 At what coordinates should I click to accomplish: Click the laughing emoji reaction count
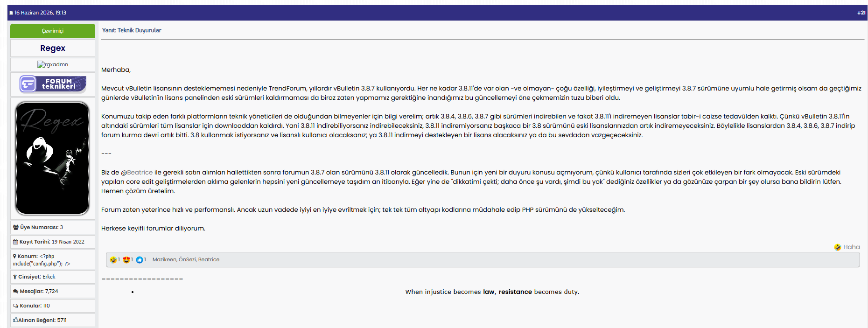pos(115,260)
